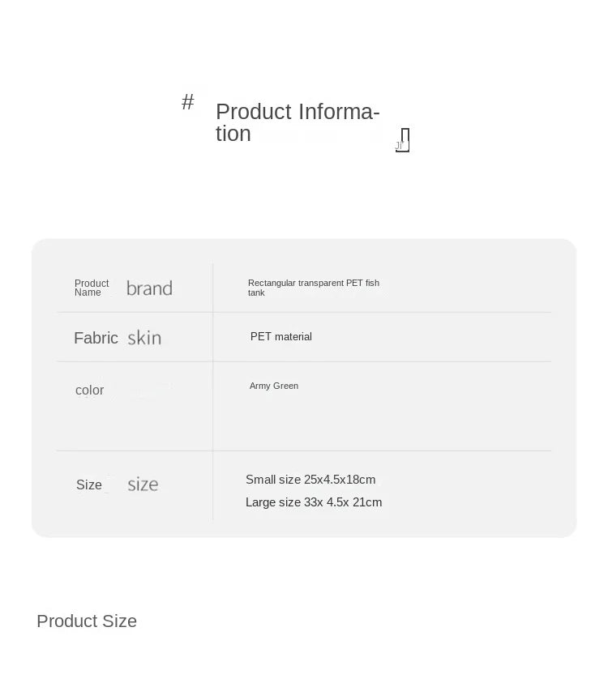Image resolution: width=608 pixels, height=700 pixels.
Task: Select the Large size 33x4.5x21cm option
Action: pyautogui.click(x=314, y=502)
